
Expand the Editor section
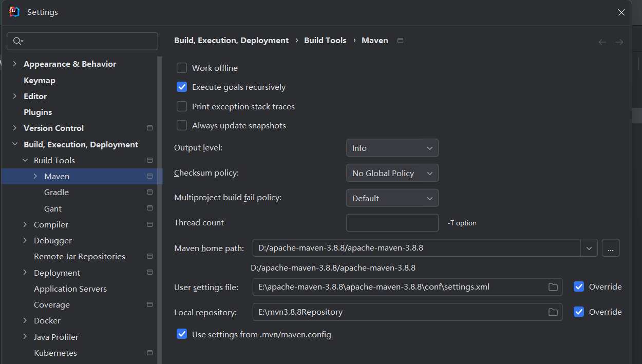pyautogui.click(x=14, y=96)
